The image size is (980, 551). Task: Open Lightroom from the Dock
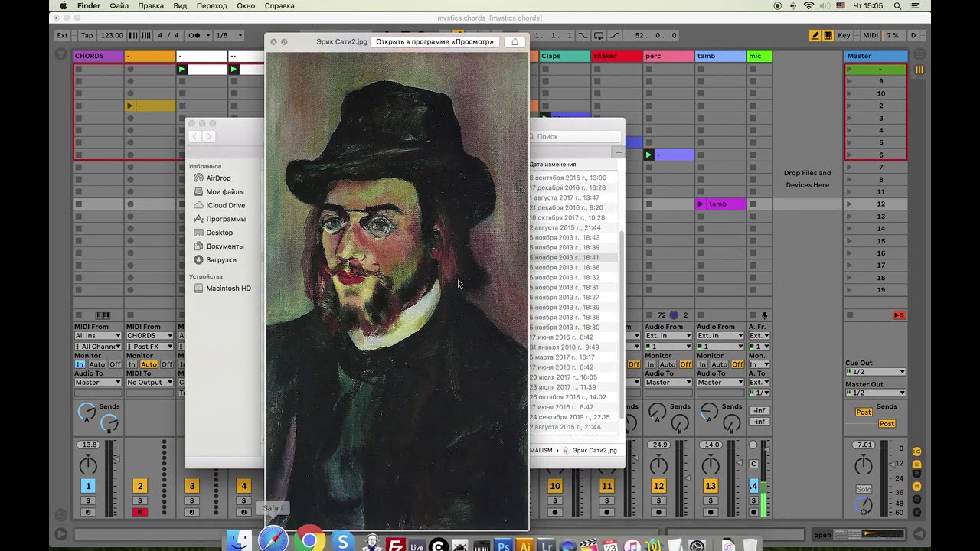coord(547,546)
